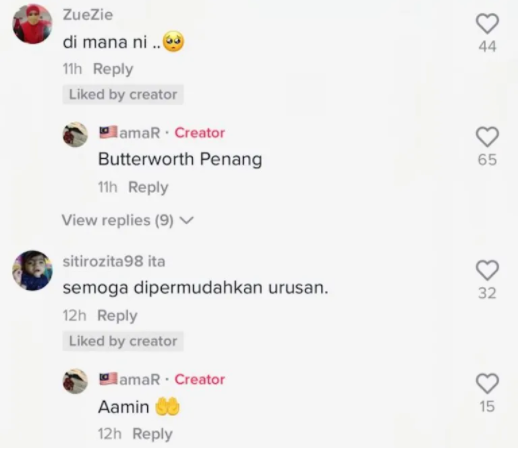The width and height of the screenshot is (518, 451).
Task: Click Liked by creator tag under sitirozita98
Action: click(123, 341)
